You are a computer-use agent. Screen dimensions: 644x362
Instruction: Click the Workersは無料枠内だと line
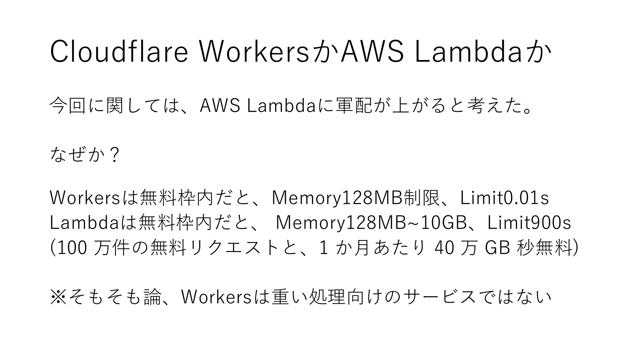(299, 197)
